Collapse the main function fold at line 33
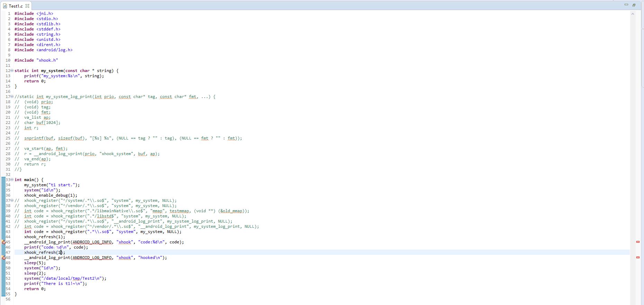The image size is (644, 305). coord(12,180)
